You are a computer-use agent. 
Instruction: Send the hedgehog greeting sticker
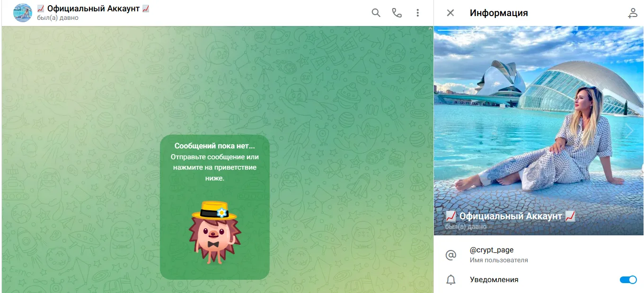click(214, 233)
